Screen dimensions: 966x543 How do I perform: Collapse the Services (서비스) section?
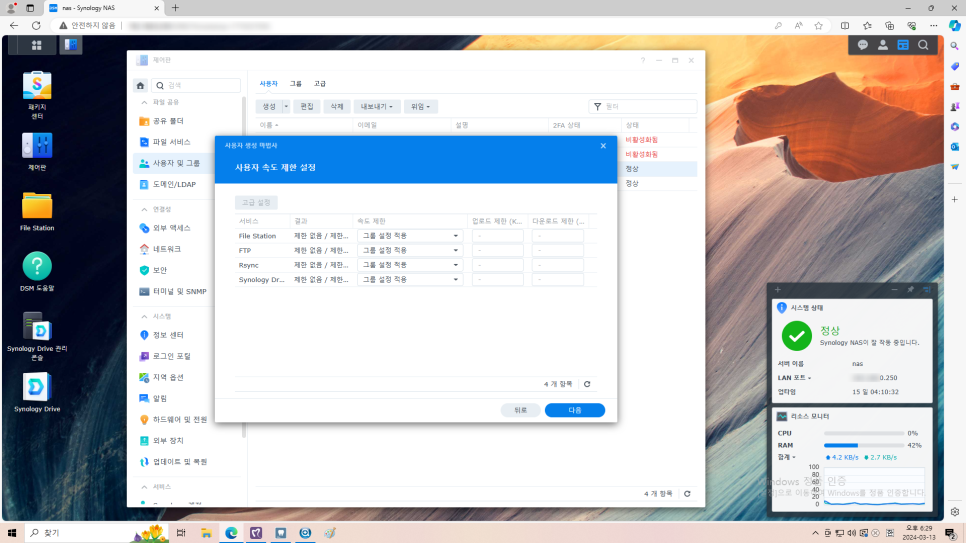[x=144, y=487]
